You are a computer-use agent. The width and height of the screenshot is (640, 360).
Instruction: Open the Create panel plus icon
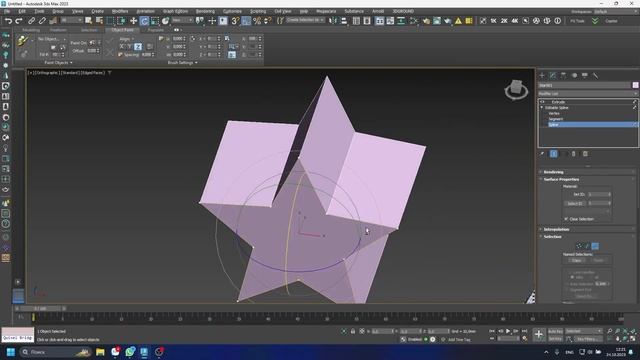click(542, 75)
